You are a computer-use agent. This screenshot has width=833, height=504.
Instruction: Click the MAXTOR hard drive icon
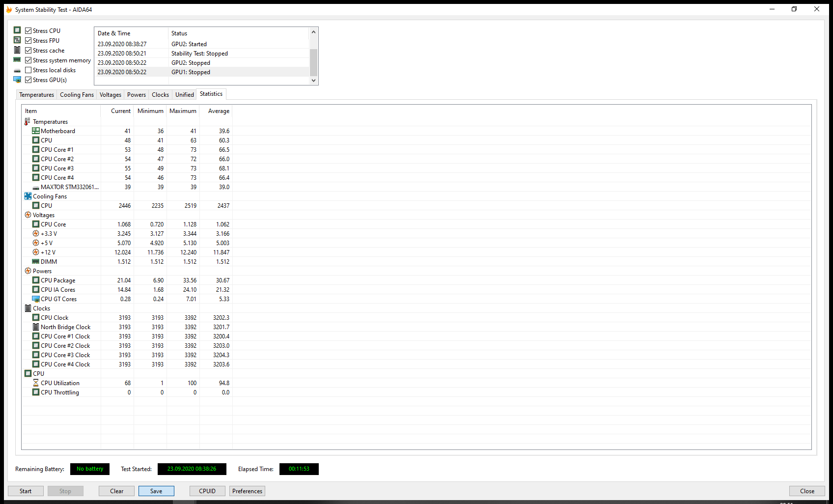point(36,187)
